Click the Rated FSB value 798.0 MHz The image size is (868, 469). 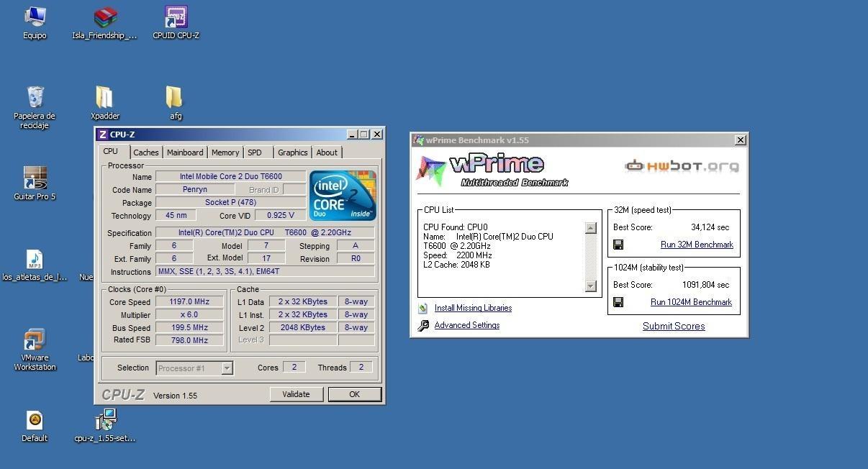point(190,341)
